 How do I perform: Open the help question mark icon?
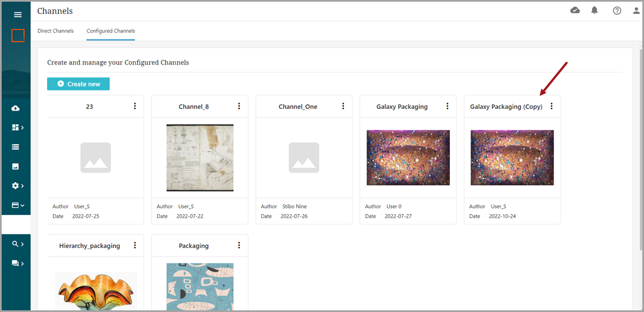(617, 11)
